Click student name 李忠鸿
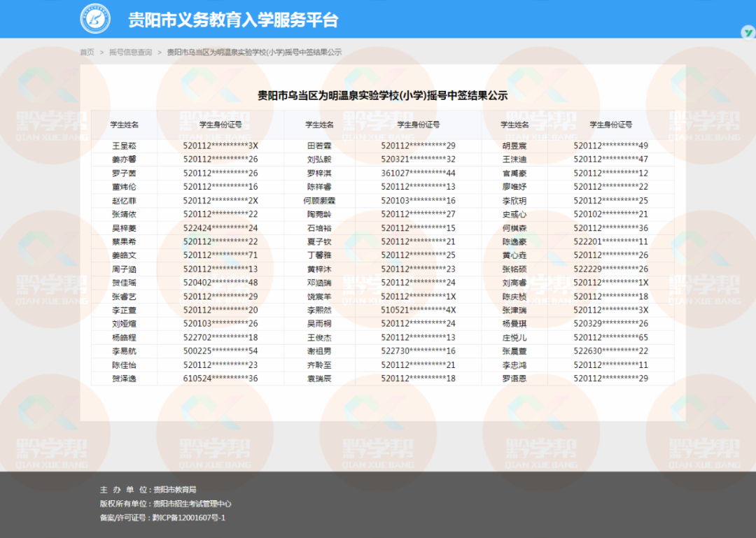The image size is (756, 538). pyautogui.click(x=514, y=365)
